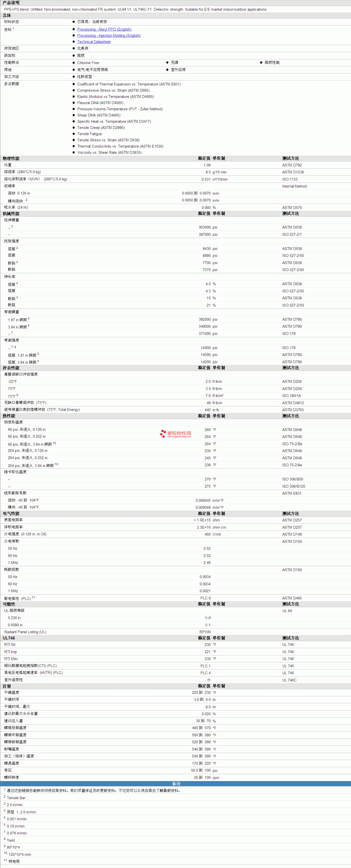Click "Elastic Modulus vs Temperature (ASTM D4065)"
The image size is (351, 868).
point(116,97)
